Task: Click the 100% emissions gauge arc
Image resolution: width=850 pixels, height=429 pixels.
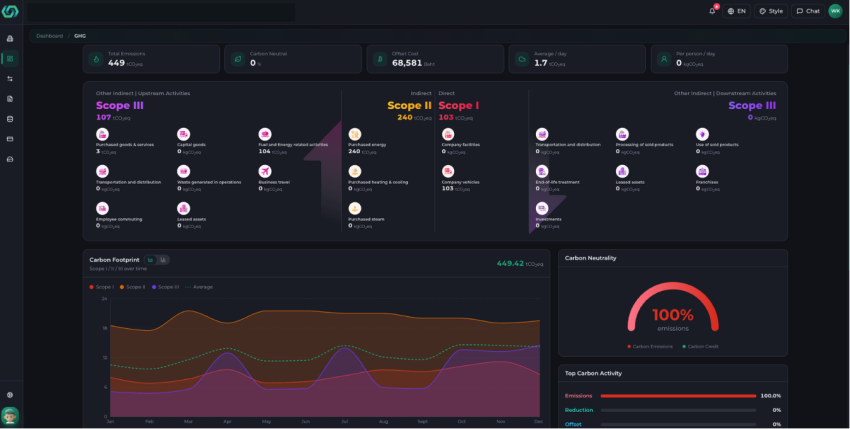Action: [673, 306]
